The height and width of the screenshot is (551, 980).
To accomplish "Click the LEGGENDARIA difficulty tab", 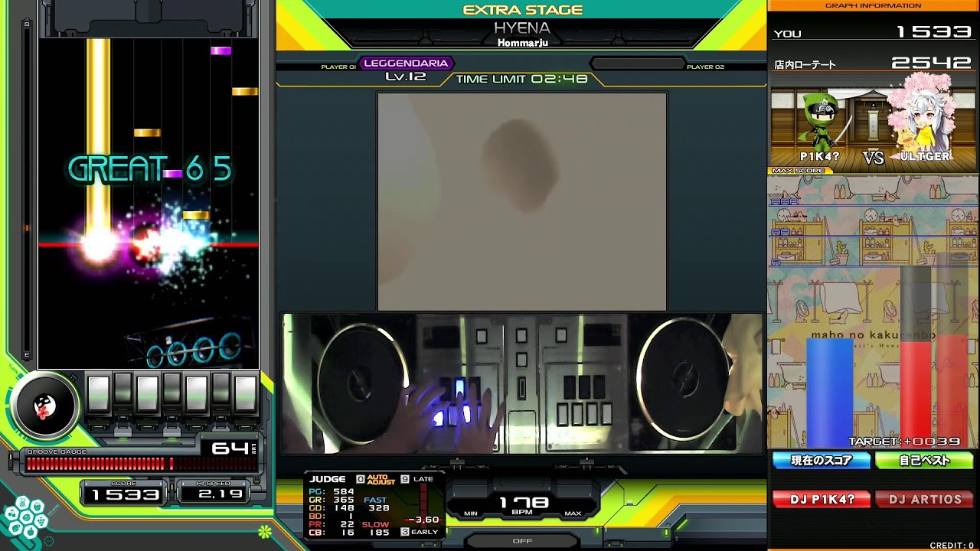I will pos(406,64).
